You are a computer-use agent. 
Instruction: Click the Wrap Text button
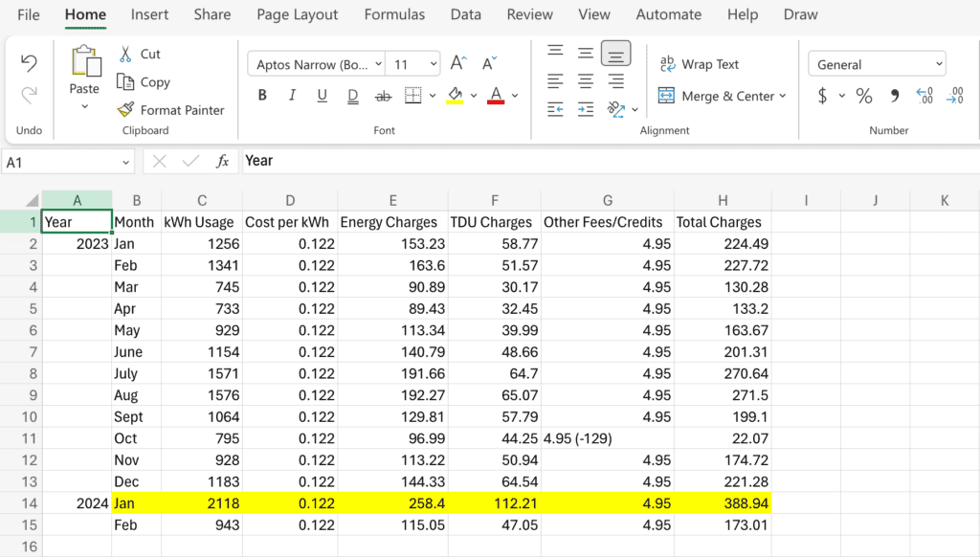pyautogui.click(x=702, y=63)
